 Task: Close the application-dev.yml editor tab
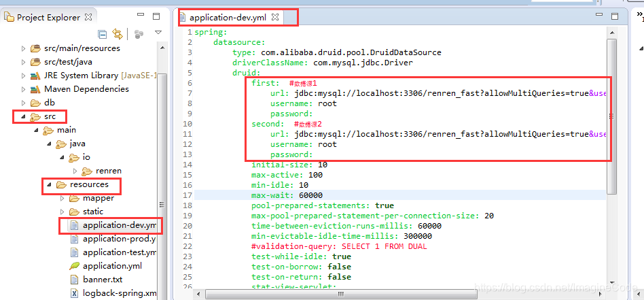pos(275,17)
